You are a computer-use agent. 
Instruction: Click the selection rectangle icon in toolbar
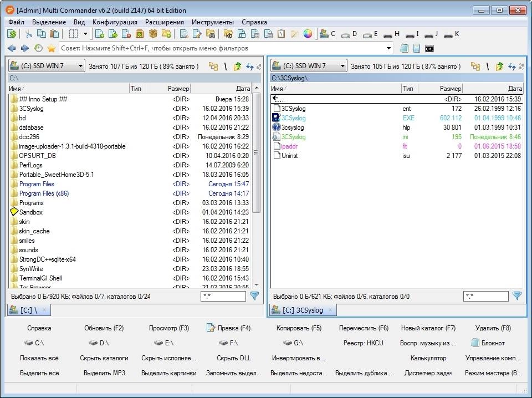pyautogui.click(x=73, y=34)
